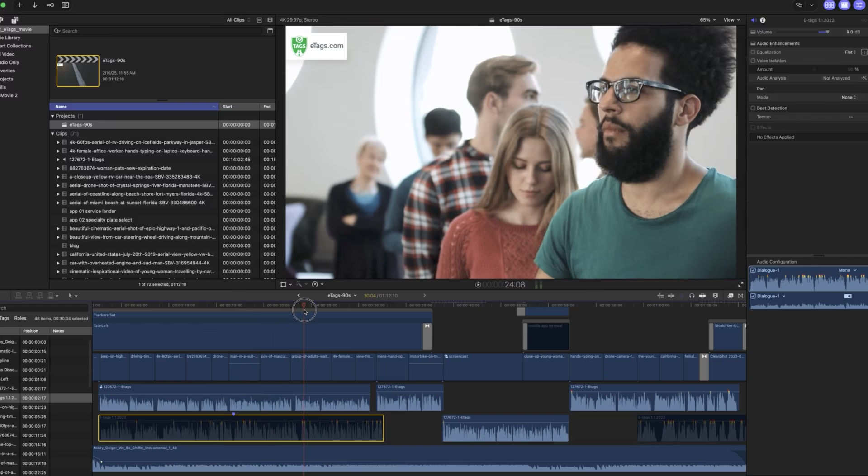The height and width of the screenshot is (476, 868).
Task: Enable the Beat Detection checkbox
Action: click(x=753, y=108)
